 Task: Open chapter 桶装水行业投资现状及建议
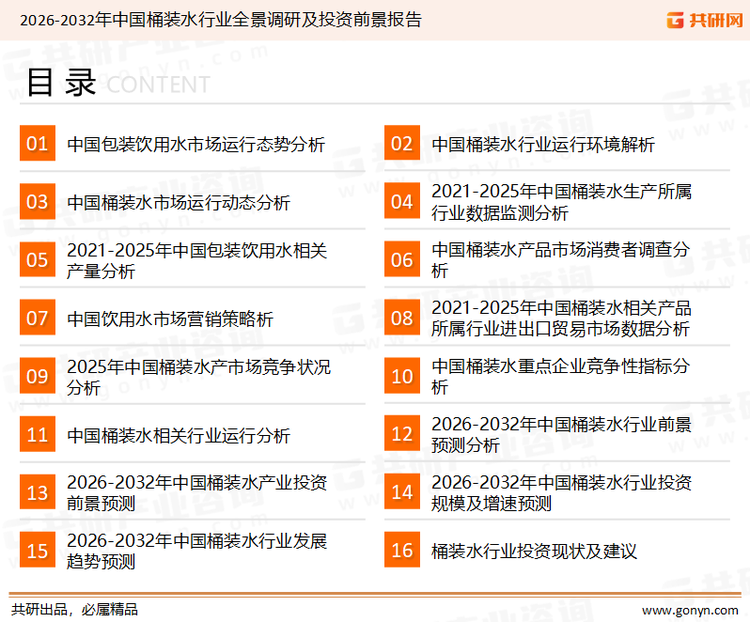point(534,551)
